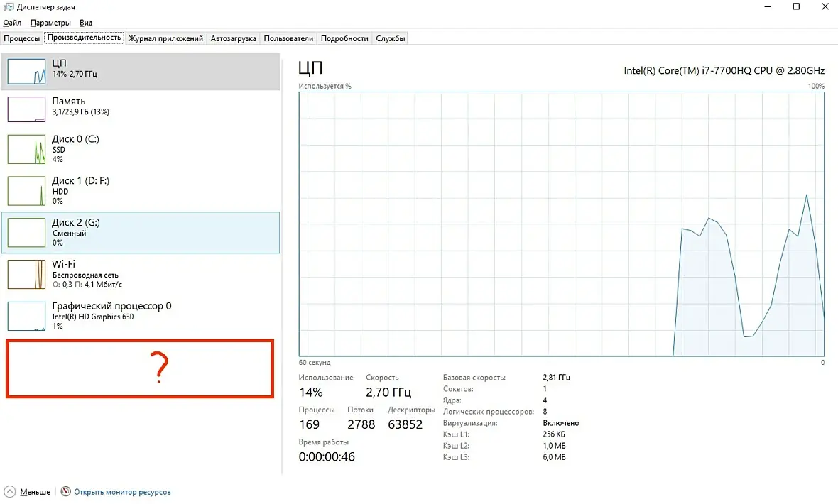Open the Память usage graph thumbnail
The width and height of the screenshot is (838, 504).
pos(26,109)
